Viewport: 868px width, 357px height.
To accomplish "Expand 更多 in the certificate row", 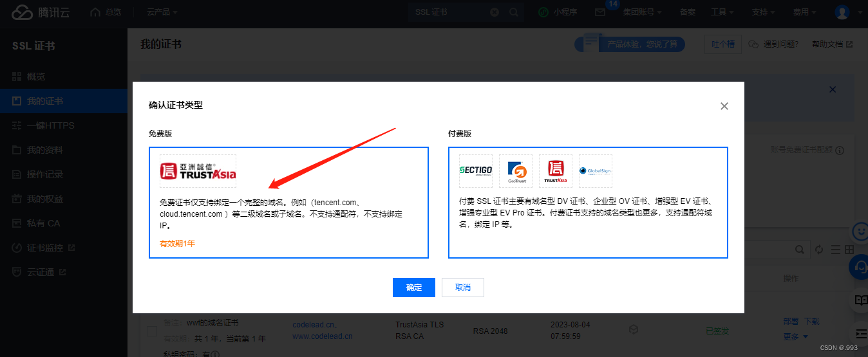I will (795, 336).
